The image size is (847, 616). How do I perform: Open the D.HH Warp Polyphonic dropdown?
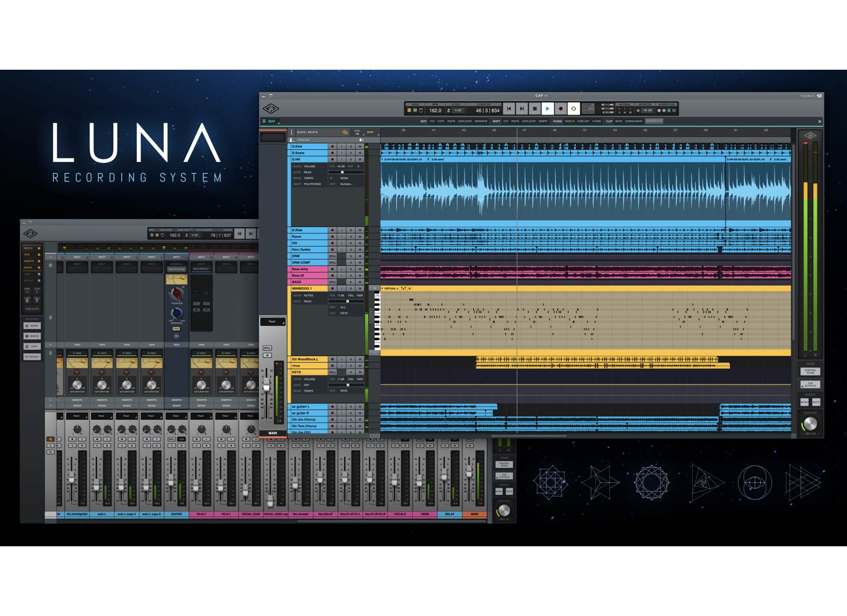[x=313, y=184]
